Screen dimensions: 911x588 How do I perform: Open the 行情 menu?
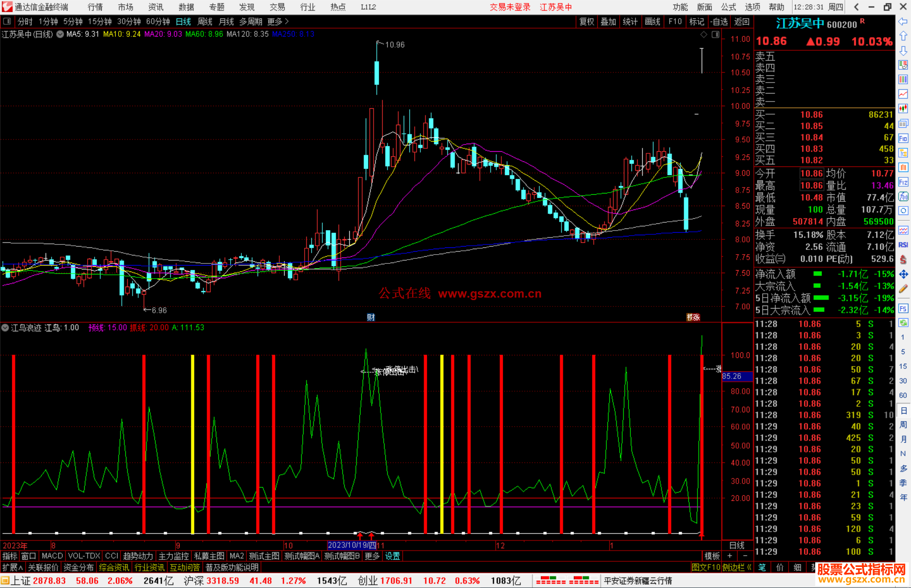pyautogui.click(x=95, y=7)
